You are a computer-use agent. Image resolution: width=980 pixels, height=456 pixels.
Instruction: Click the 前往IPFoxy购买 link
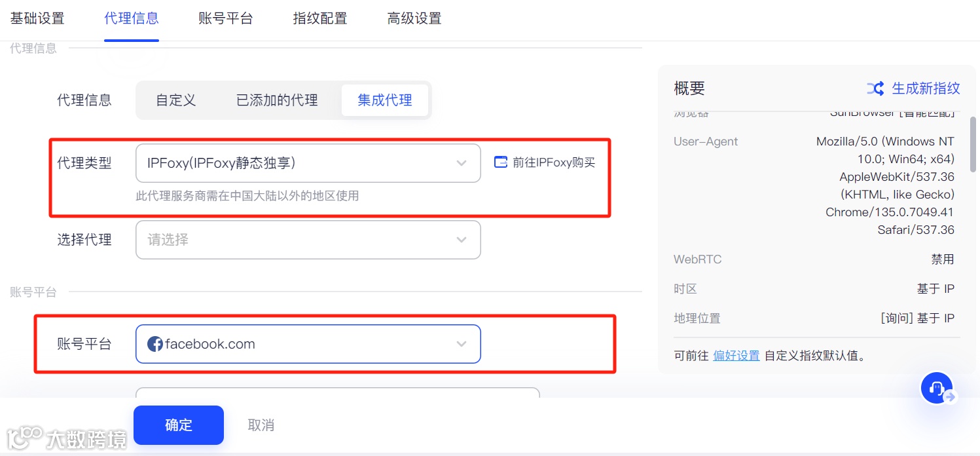554,162
